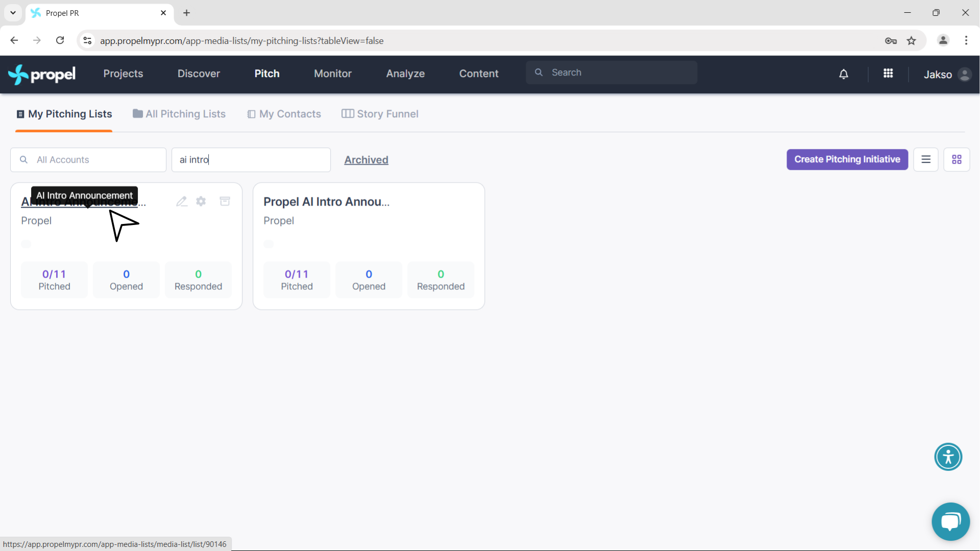Click Opened stat on AI Intro Announcement card
This screenshot has width=980, height=551.
click(126, 280)
